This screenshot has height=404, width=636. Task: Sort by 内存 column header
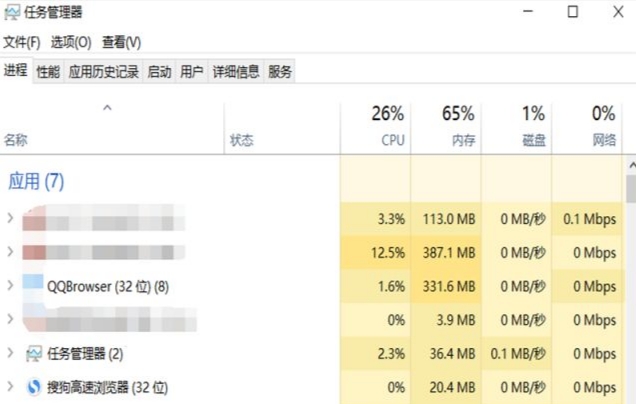(446, 127)
